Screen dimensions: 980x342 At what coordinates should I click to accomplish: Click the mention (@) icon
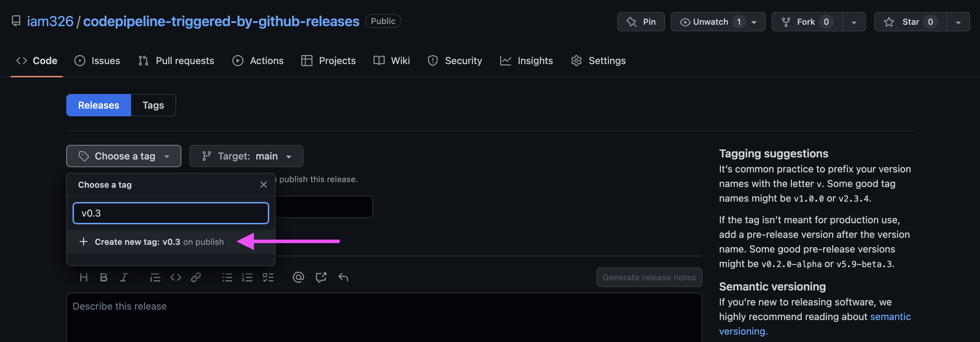[x=298, y=277]
